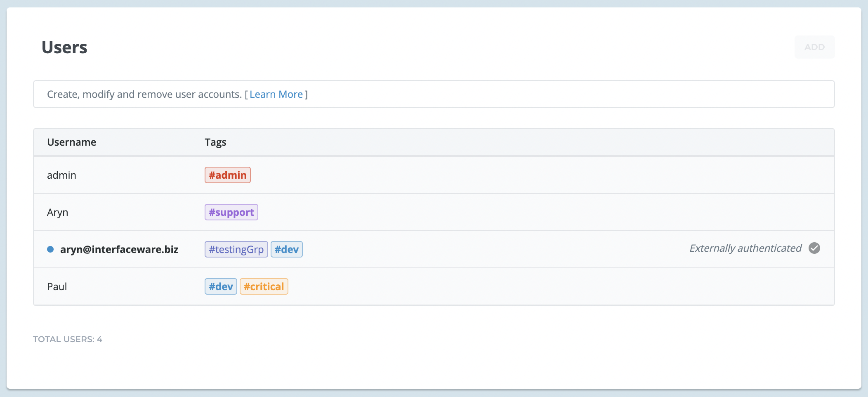The height and width of the screenshot is (397, 868).
Task: Click the Username column header
Action: coord(71,142)
